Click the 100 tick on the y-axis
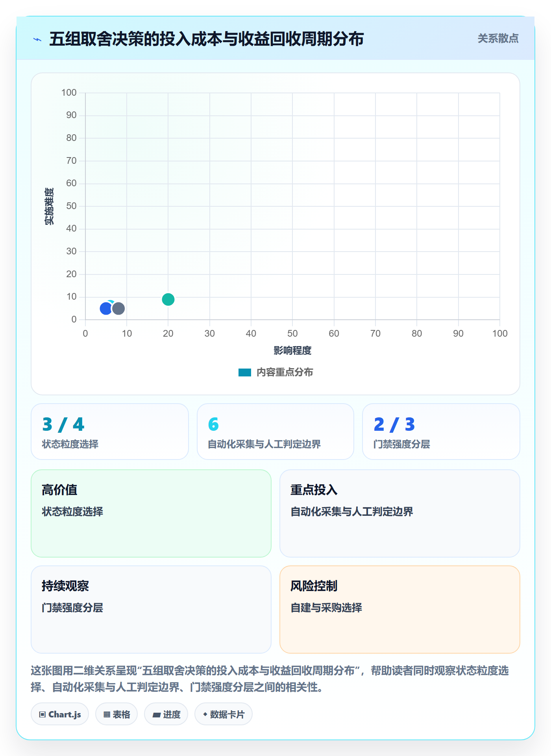The image size is (551, 756). [x=69, y=93]
